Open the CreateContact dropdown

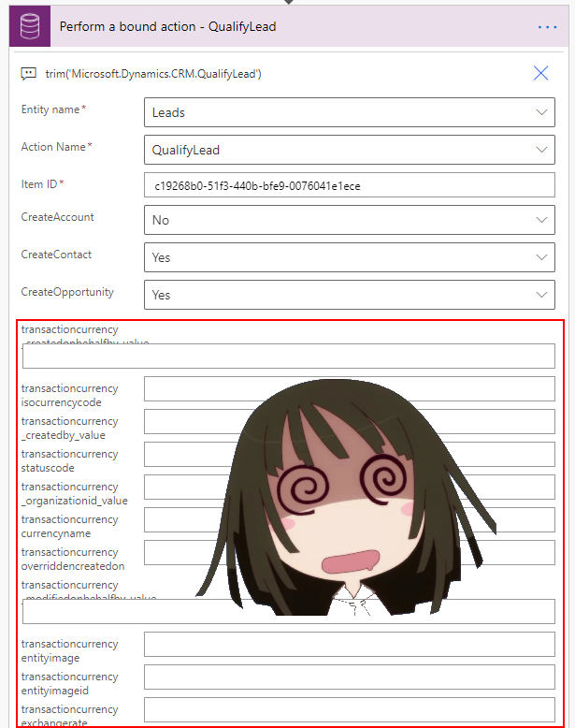[350, 257]
